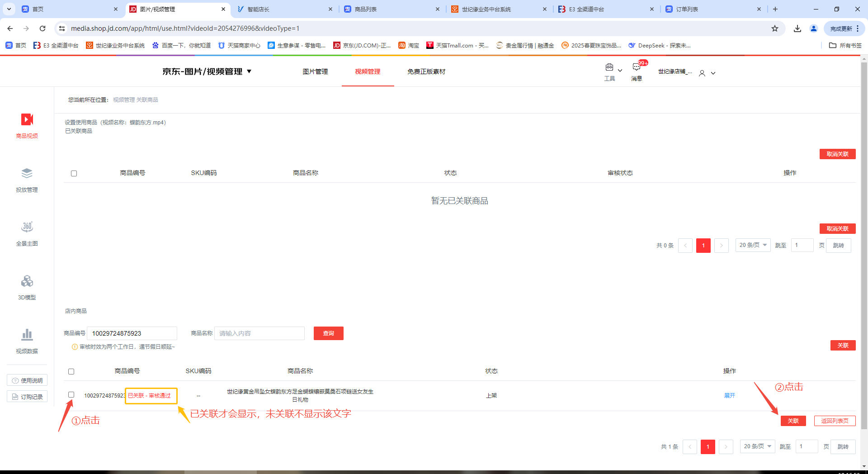This screenshot has height=474, width=868.
Task: Tick the checkbox for product 10029724875923
Action: (x=71, y=395)
